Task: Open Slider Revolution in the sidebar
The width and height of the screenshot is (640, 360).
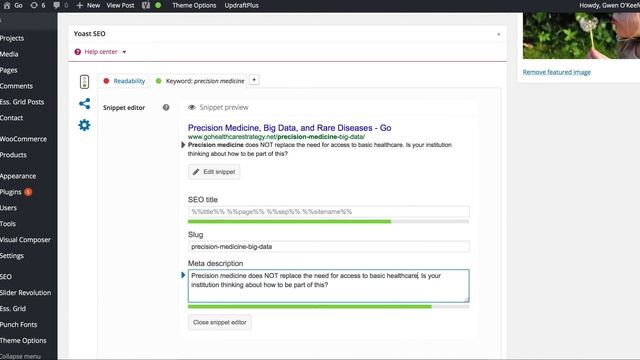Action: (x=25, y=292)
